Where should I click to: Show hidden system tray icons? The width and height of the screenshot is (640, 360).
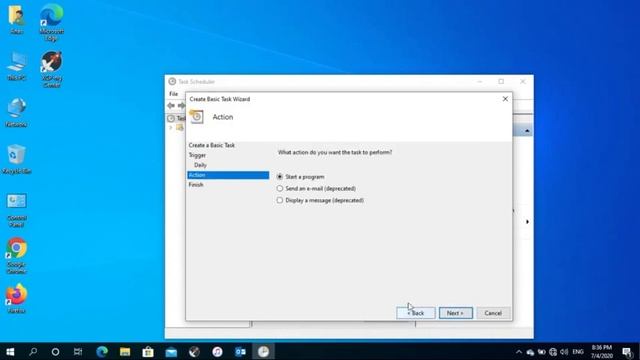519,352
